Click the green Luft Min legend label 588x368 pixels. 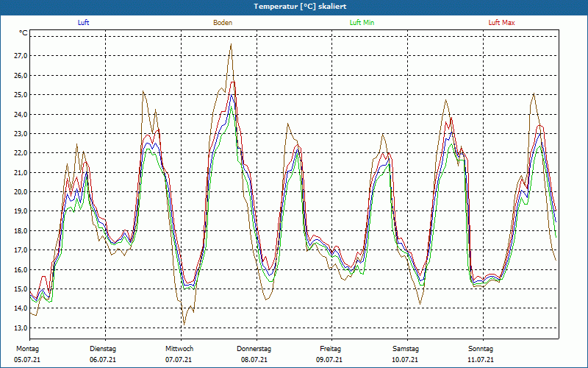tap(362, 23)
